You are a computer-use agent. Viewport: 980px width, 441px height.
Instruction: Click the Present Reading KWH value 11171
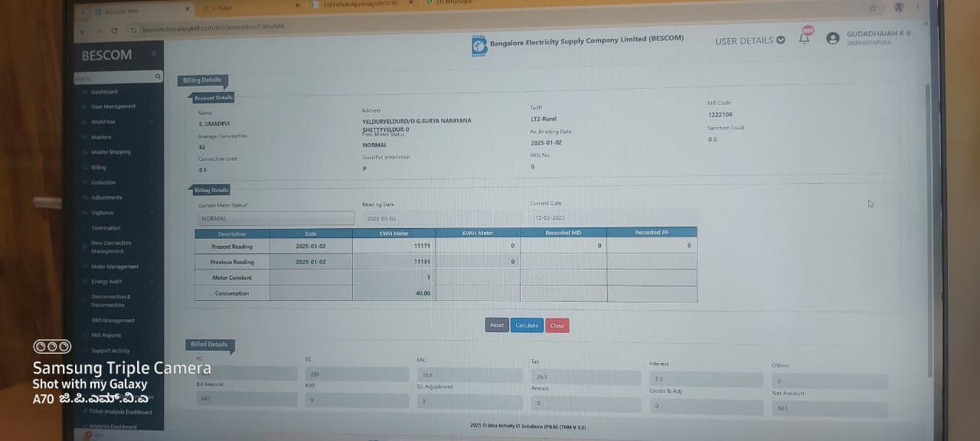tap(422, 246)
